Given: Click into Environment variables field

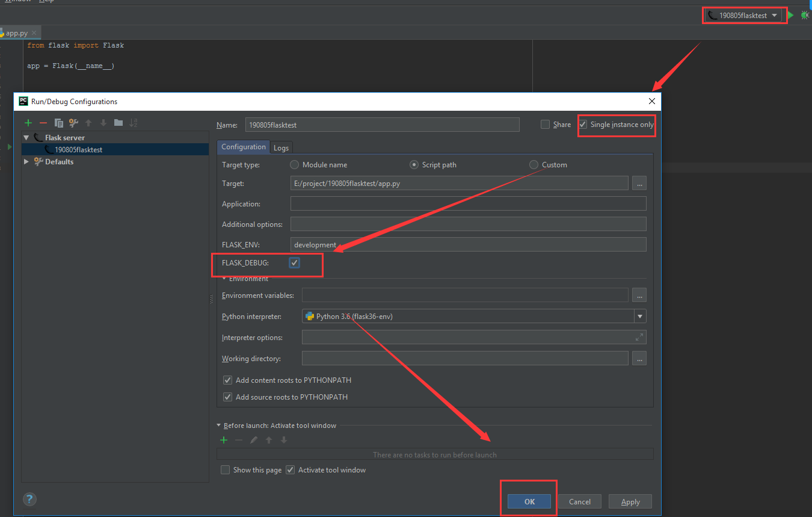Looking at the screenshot, I should point(465,296).
